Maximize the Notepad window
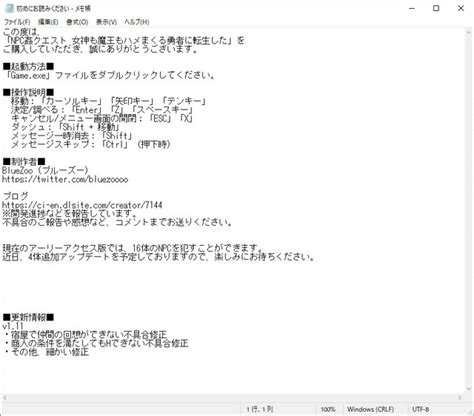Viewport: 474px width, 416px height. [436, 8]
